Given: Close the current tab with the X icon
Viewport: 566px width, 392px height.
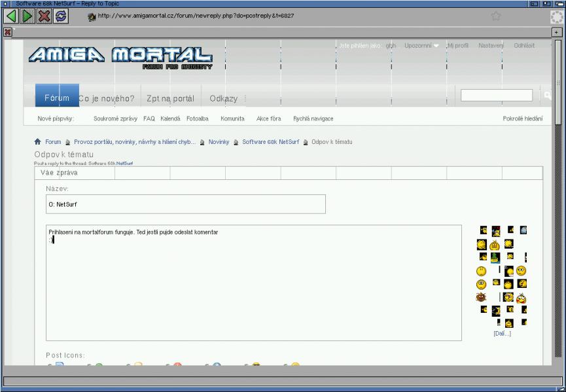Looking at the screenshot, I should click(7, 31).
